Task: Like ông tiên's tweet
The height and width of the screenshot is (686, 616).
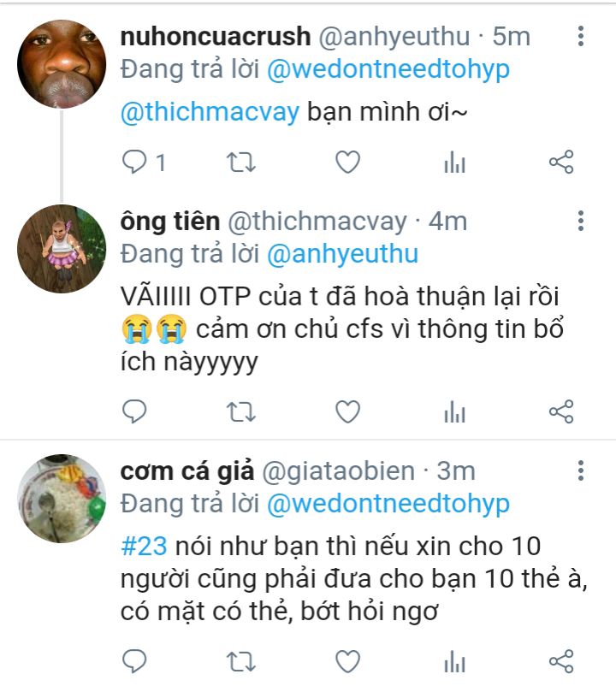Action: pos(348,411)
